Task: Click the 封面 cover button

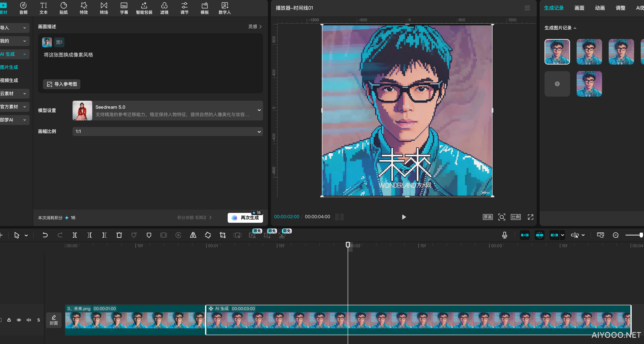Action: coord(54,320)
